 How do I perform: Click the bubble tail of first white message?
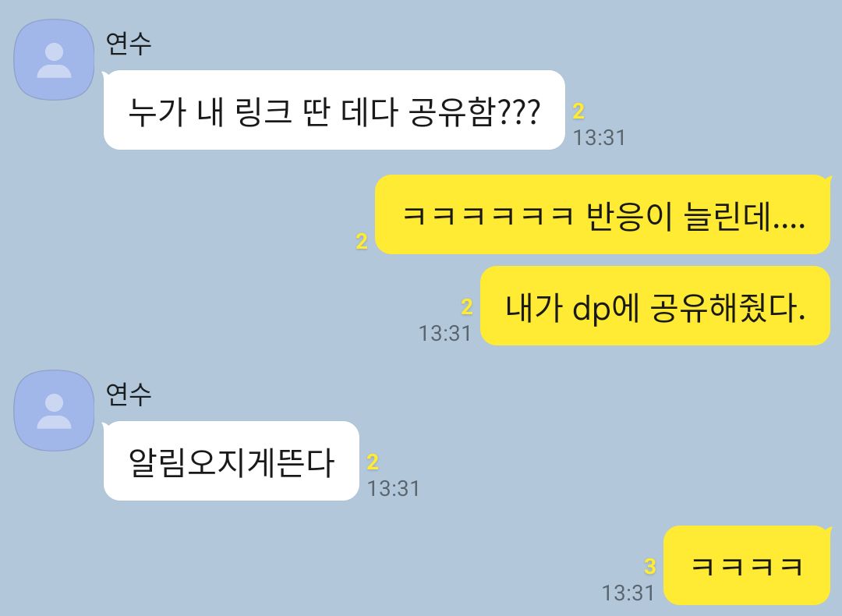coord(106,74)
